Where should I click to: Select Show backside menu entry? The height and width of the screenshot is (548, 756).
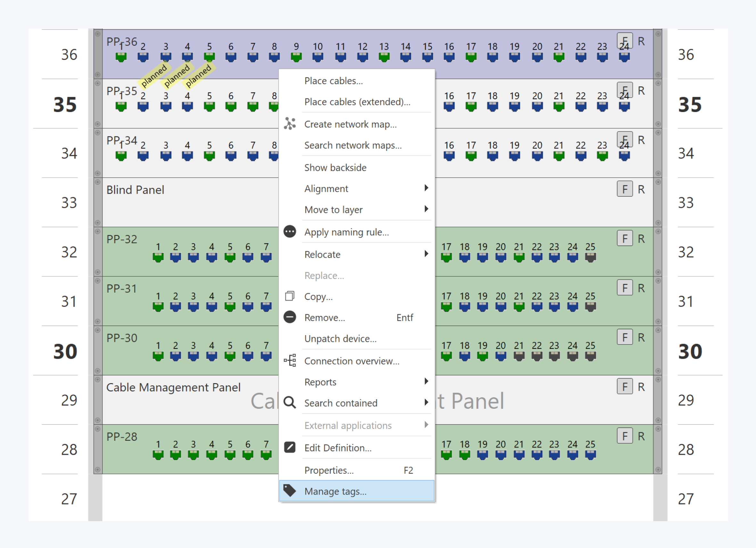click(335, 167)
